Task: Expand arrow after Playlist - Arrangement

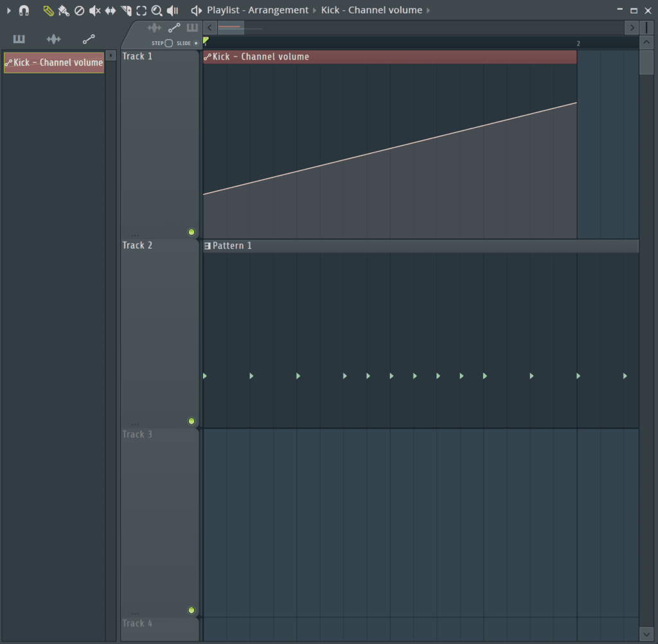Action: click(x=314, y=10)
